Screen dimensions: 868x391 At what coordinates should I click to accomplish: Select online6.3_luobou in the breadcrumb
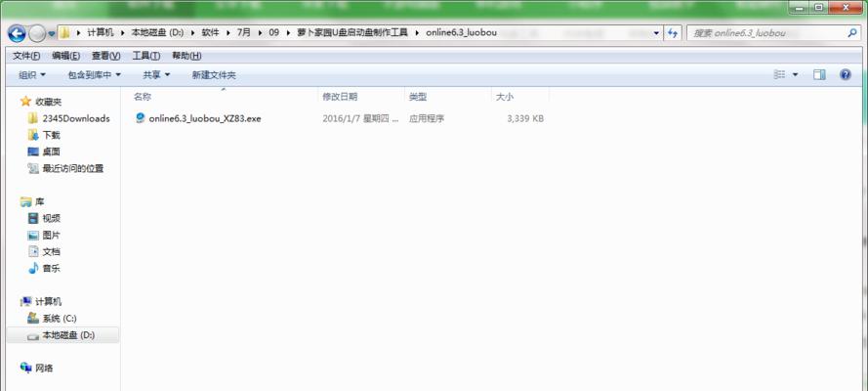[461, 32]
